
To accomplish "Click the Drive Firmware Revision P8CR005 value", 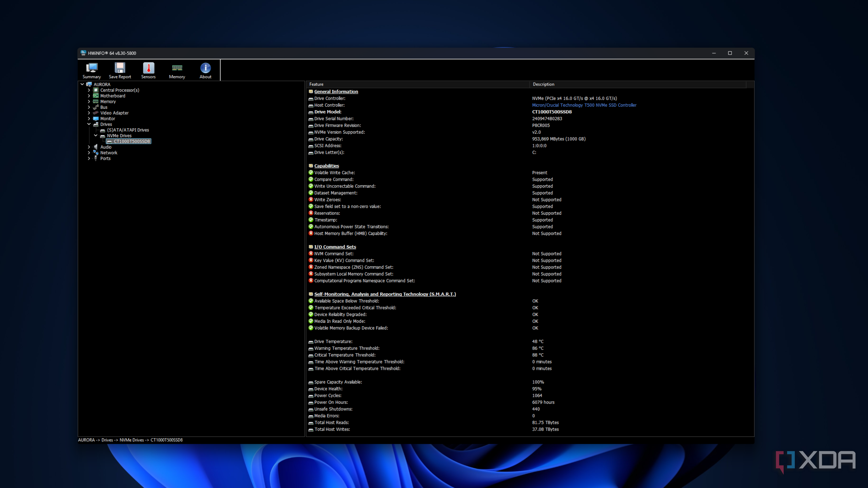I will click(x=540, y=125).
